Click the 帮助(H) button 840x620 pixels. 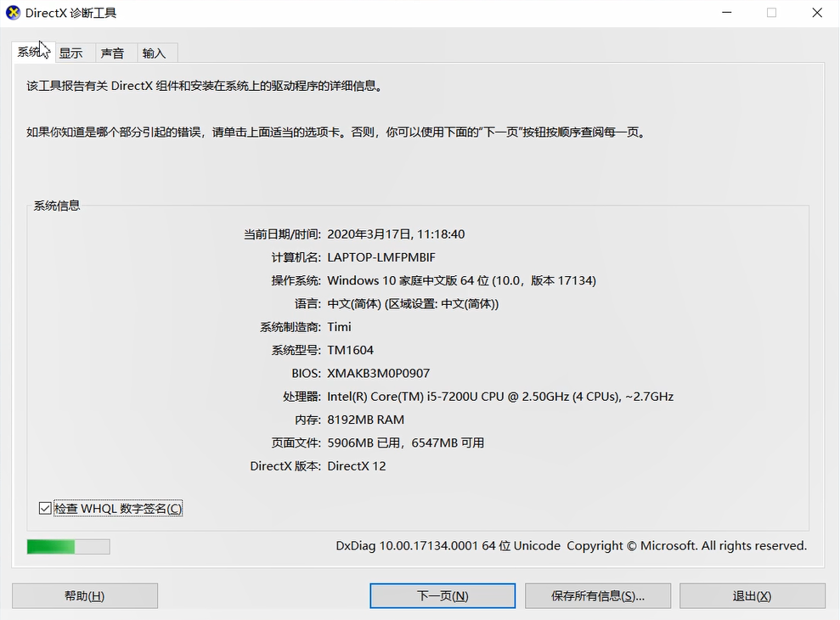[x=84, y=595]
